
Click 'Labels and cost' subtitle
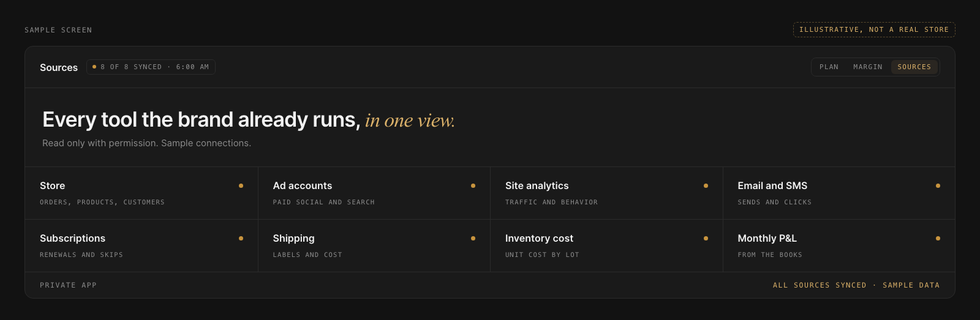307,255
